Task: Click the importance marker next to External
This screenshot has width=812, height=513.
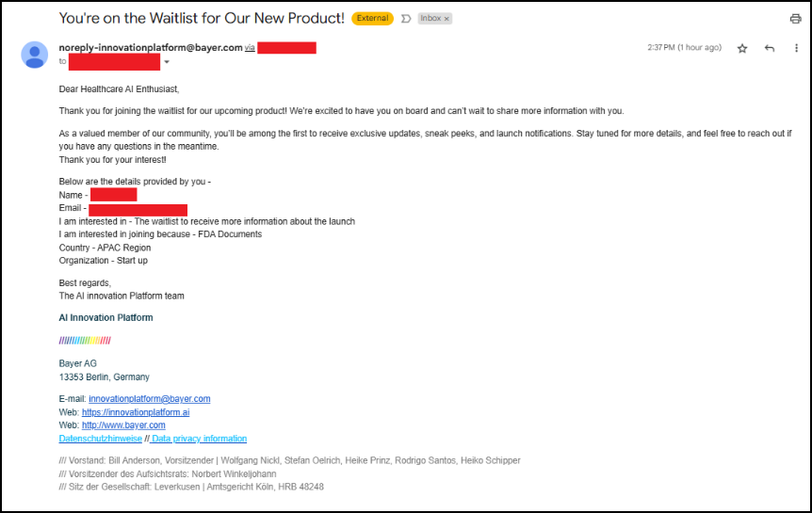Action: point(406,19)
